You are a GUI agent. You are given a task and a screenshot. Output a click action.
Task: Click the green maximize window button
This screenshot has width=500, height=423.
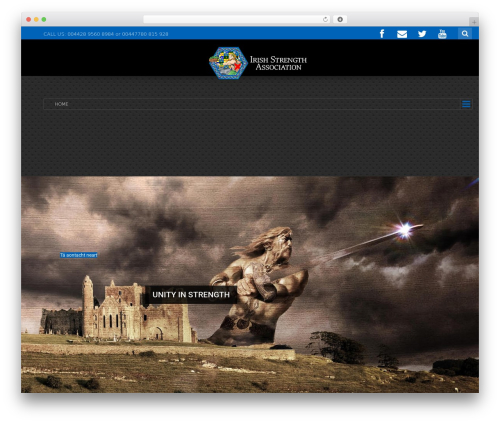click(x=44, y=19)
